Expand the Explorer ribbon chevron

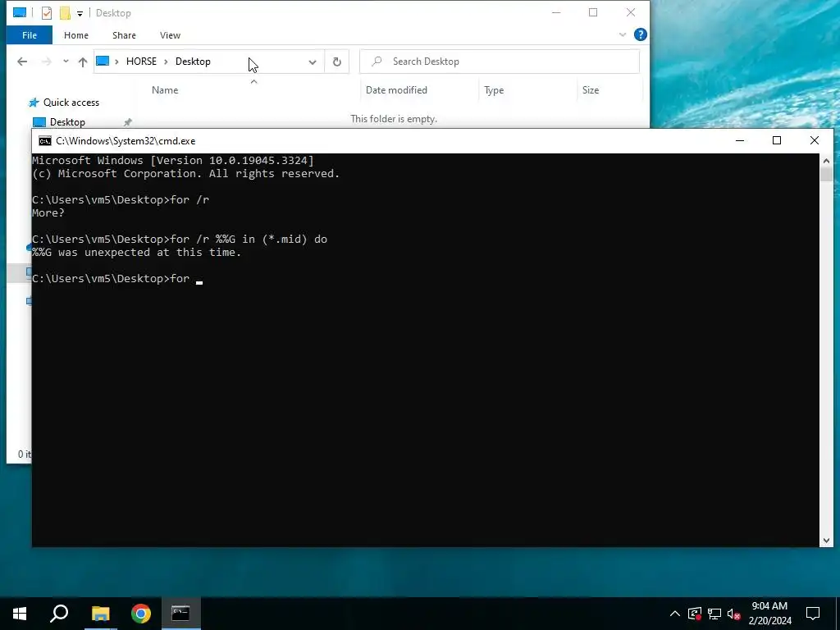point(622,34)
